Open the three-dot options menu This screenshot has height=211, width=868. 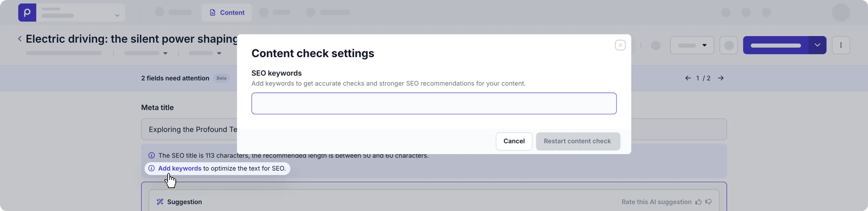click(841, 45)
